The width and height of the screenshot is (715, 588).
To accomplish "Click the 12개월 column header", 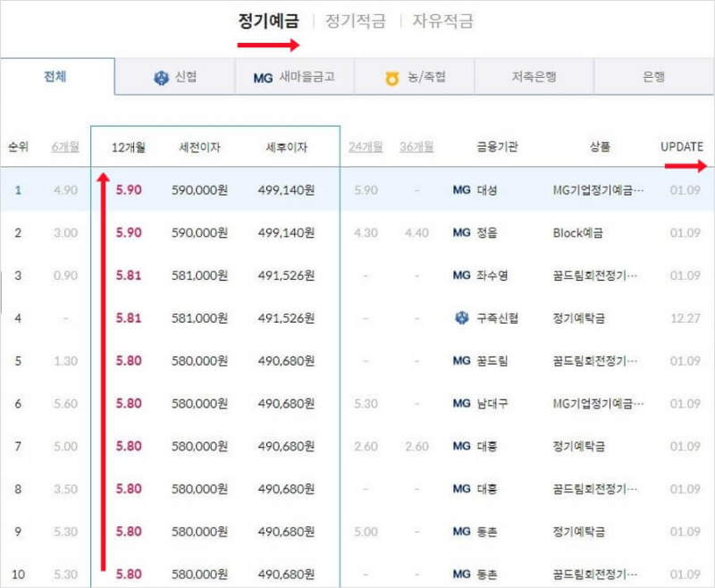I will [x=129, y=147].
